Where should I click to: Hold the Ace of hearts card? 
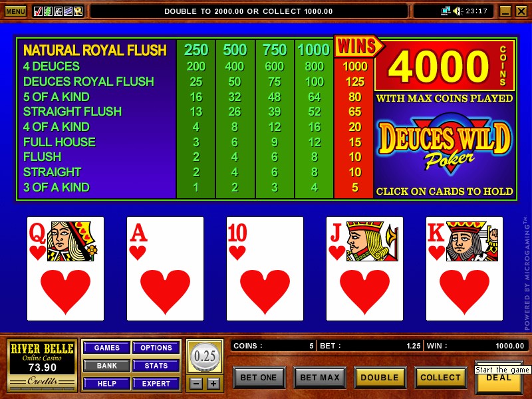(x=165, y=269)
